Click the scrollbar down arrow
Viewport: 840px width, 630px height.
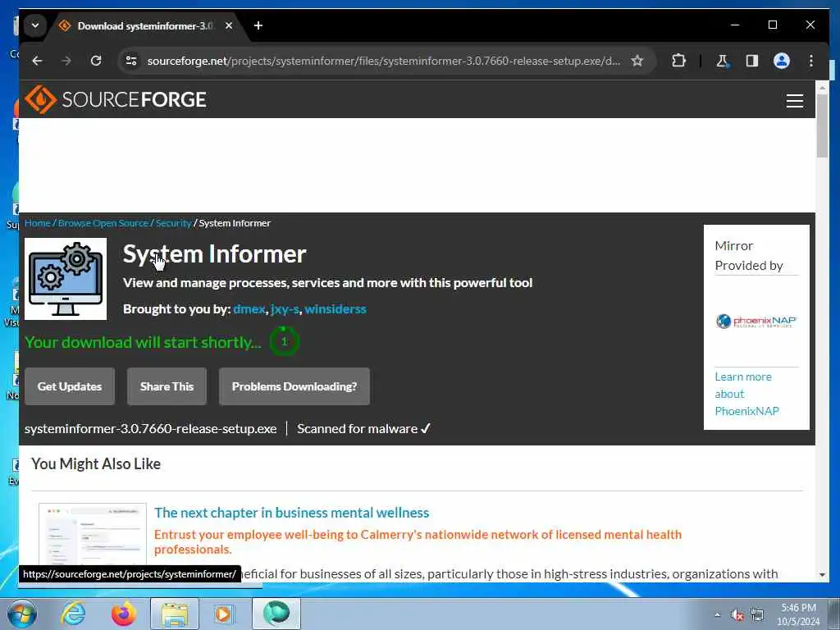(822, 575)
